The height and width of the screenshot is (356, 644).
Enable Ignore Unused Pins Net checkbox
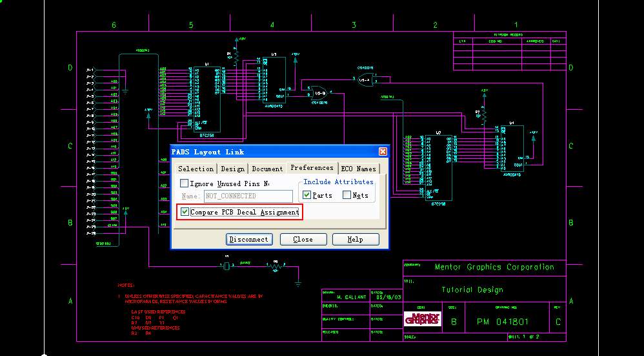pos(185,183)
